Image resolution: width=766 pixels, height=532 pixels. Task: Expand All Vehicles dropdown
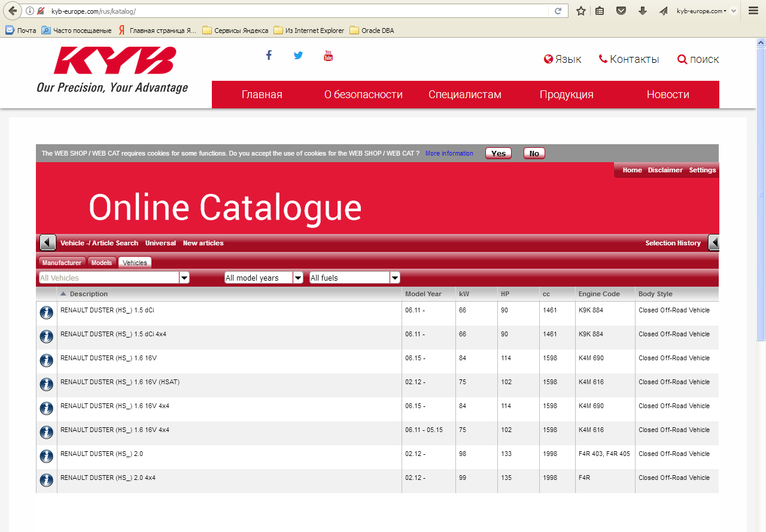[x=184, y=278]
